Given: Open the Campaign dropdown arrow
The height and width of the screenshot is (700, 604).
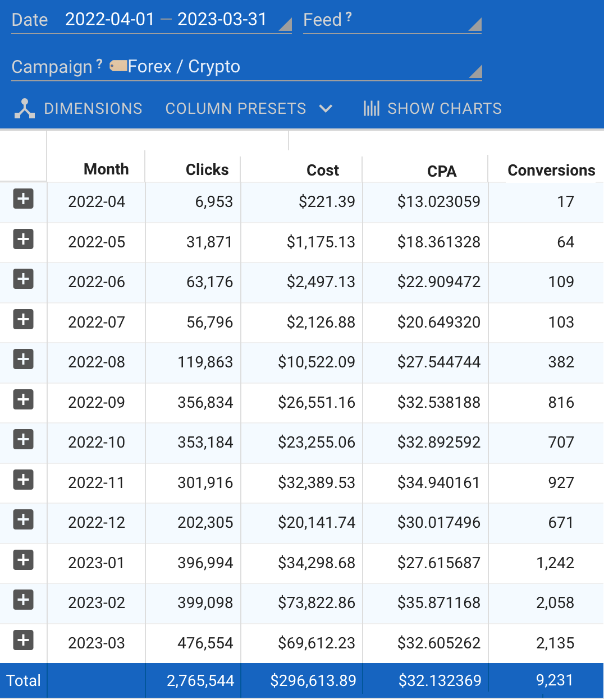Looking at the screenshot, I should click(475, 71).
